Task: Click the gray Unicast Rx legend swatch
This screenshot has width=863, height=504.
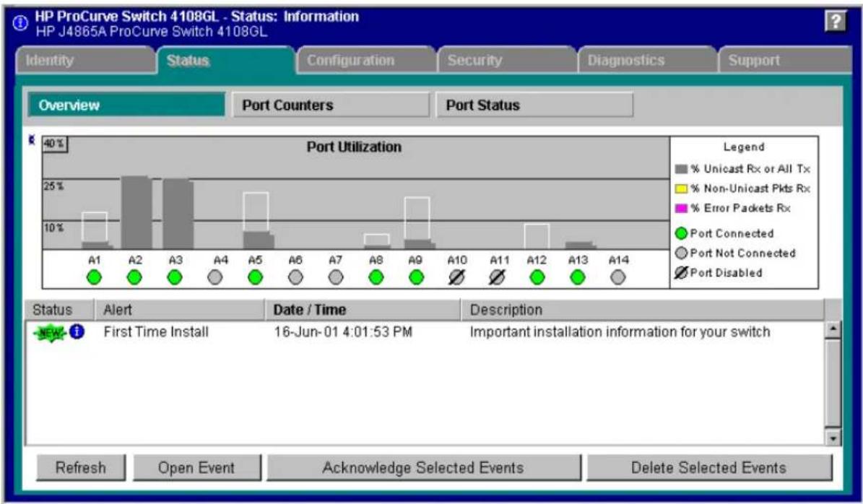Action: coord(682,169)
